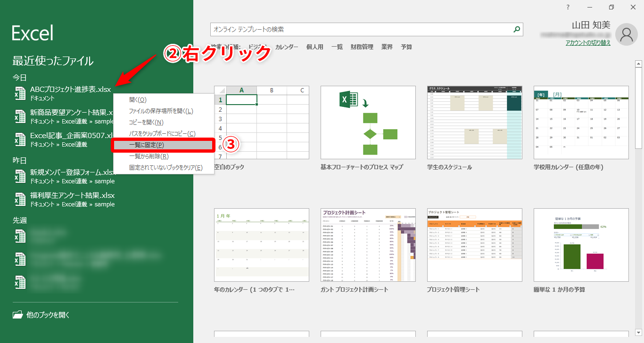Screen dimensions: 644x343
Task: Open the 年のカレンダー template thumbnail
Action: point(262,245)
